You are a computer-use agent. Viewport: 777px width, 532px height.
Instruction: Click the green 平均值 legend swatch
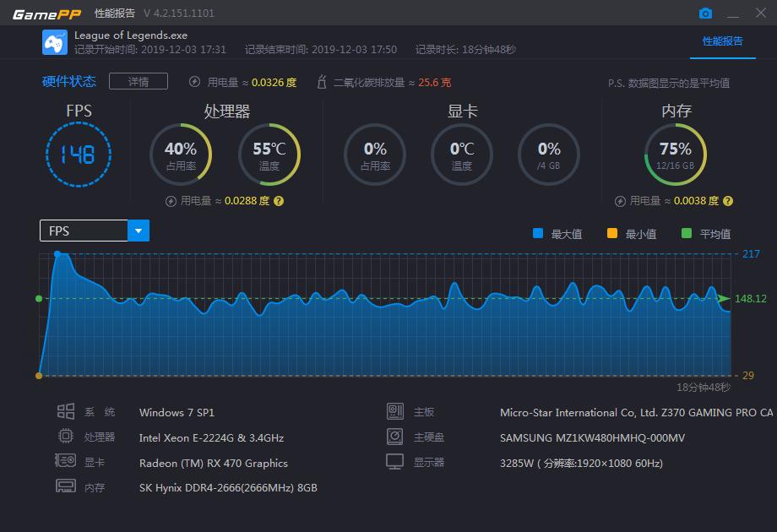coord(687,233)
